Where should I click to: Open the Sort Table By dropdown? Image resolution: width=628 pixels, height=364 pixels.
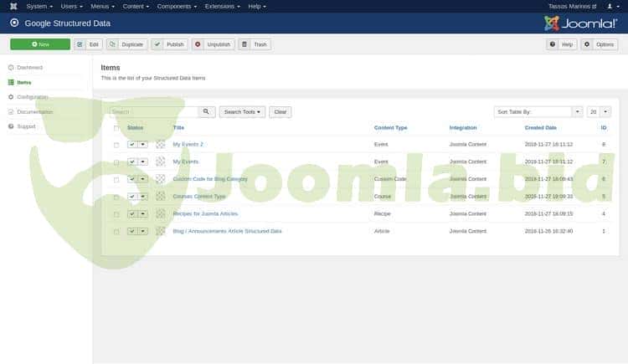click(538, 112)
